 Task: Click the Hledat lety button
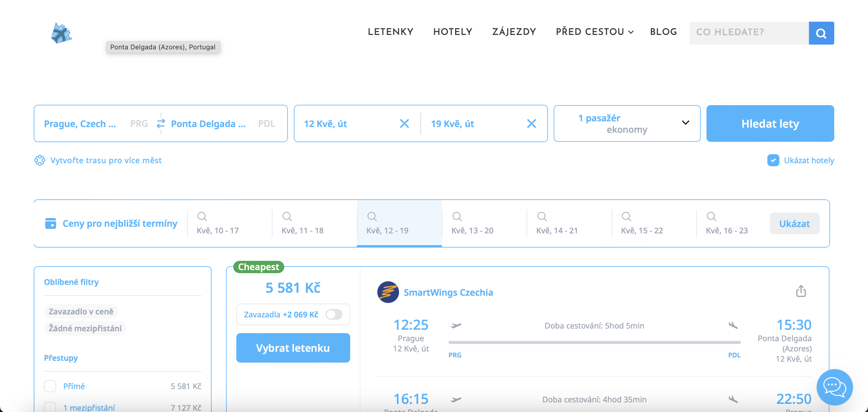click(x=770, y=123)
